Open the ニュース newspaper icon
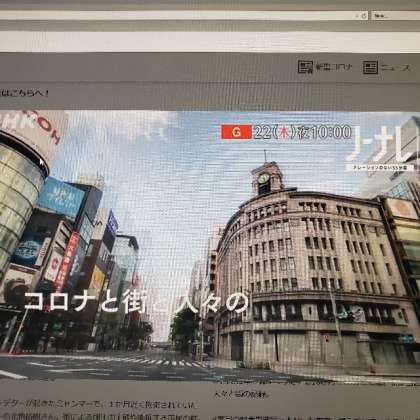This screenshot has width=420, height=420. [370, 67]
